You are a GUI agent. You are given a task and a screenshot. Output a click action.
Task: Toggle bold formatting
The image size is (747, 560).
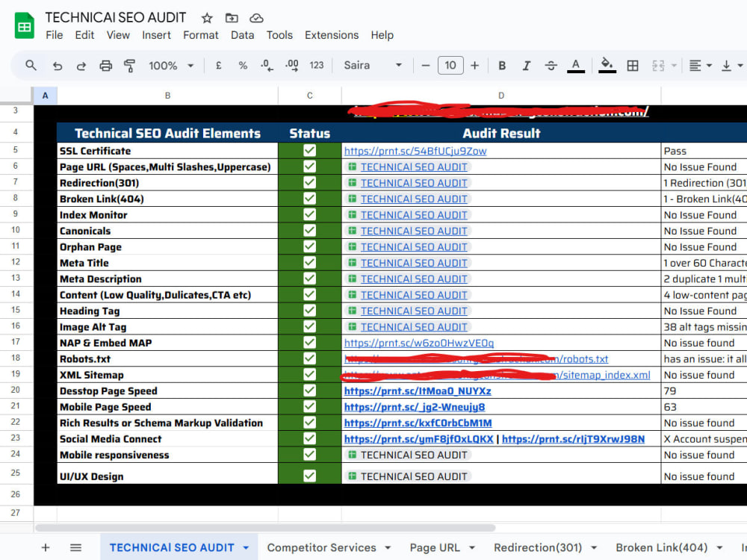pyautogui.click(x=502, y=66)
